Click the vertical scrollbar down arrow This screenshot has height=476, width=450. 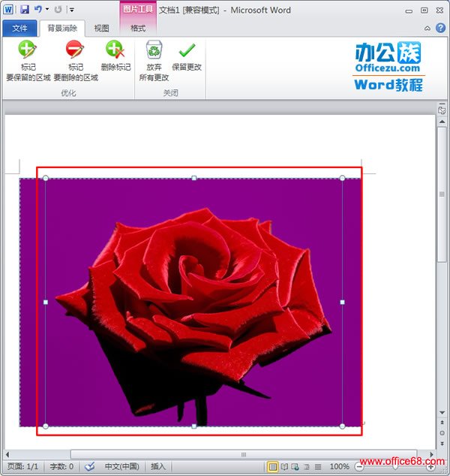[442, 412]
